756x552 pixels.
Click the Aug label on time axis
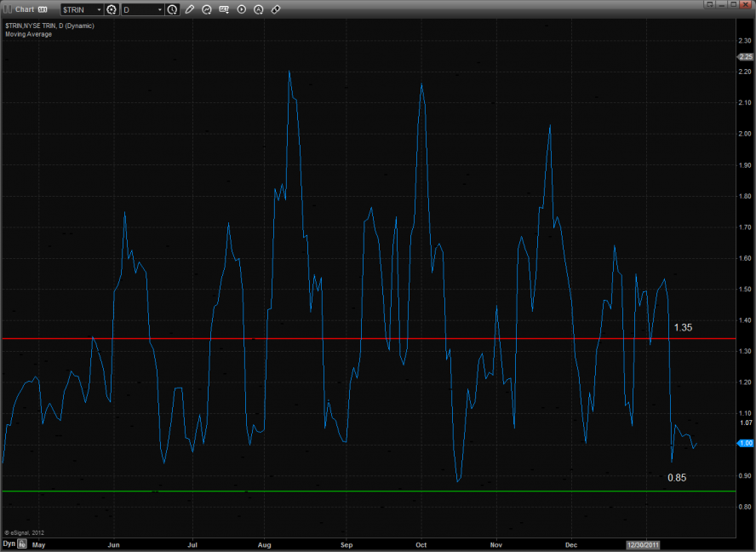tap(264, 545)
